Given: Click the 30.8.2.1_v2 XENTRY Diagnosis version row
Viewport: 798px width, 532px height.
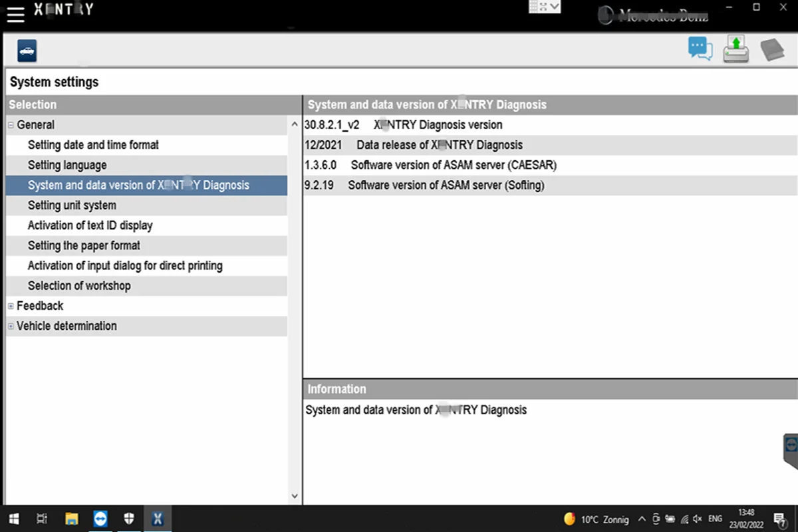Looking at the screenshot, I should 551,125.
